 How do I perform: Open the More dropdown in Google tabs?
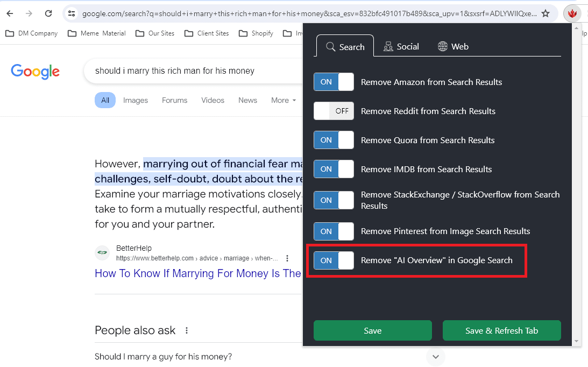click(284, 100)
